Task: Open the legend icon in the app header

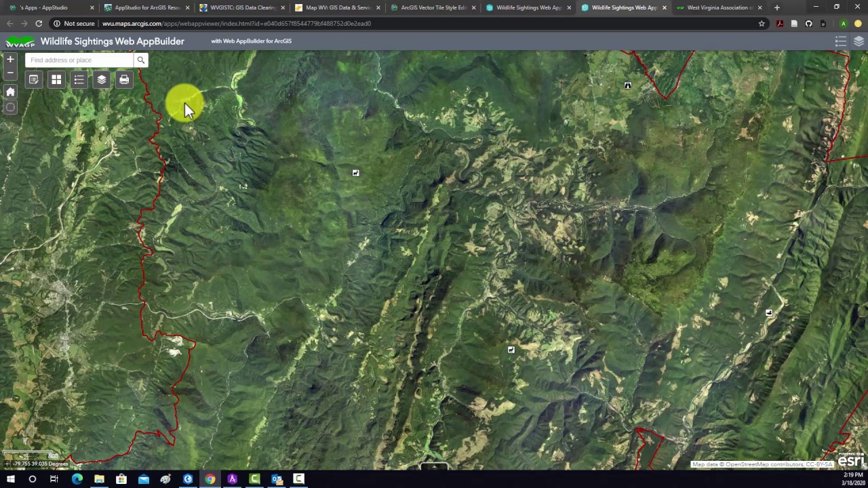Action: [841, 41]
